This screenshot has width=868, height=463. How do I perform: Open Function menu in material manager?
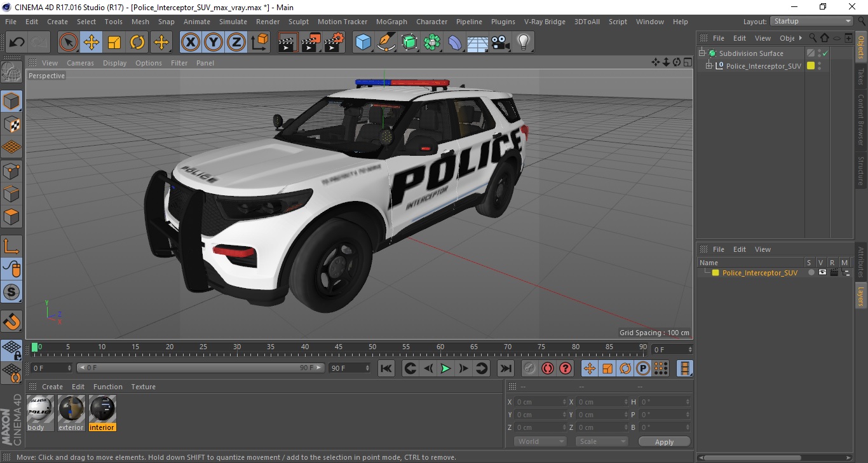pos(107,387)
